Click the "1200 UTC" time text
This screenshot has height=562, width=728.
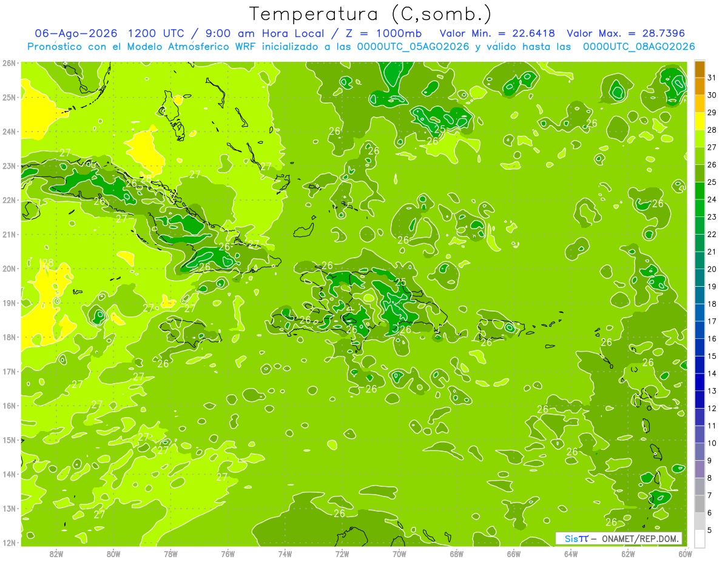[x=157, y=33]
